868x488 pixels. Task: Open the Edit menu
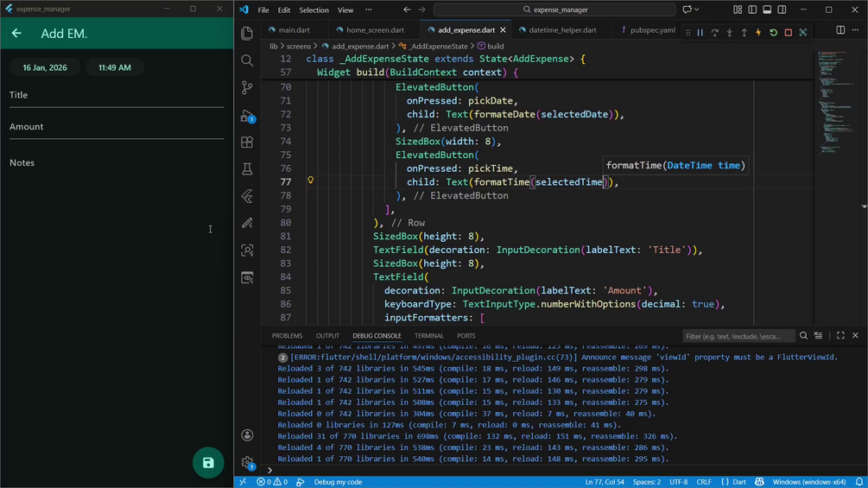[x=284, y=10]
